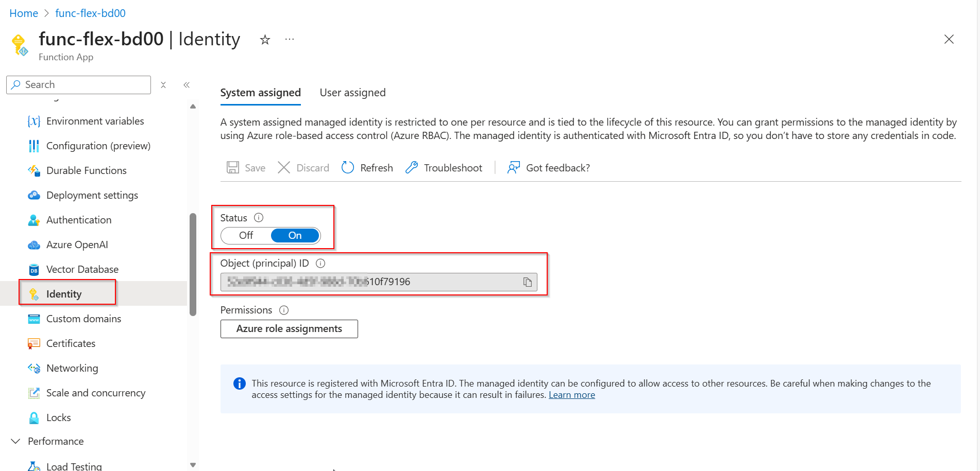Click the Networking icon
The image size is (980, 471).
[x=34, y=368]
